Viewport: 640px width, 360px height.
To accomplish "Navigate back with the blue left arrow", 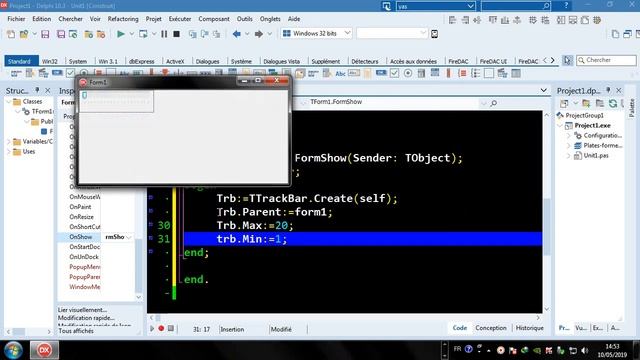I will click(236, 34).
